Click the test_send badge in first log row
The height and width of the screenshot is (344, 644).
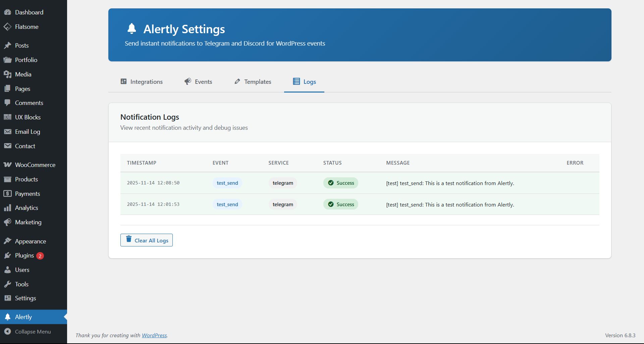point(227,183)
